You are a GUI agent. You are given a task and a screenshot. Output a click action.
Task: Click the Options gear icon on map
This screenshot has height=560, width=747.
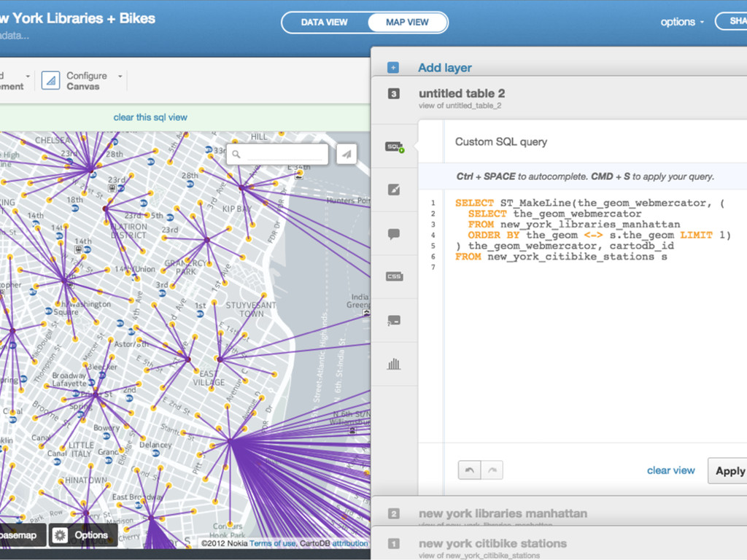60,535
